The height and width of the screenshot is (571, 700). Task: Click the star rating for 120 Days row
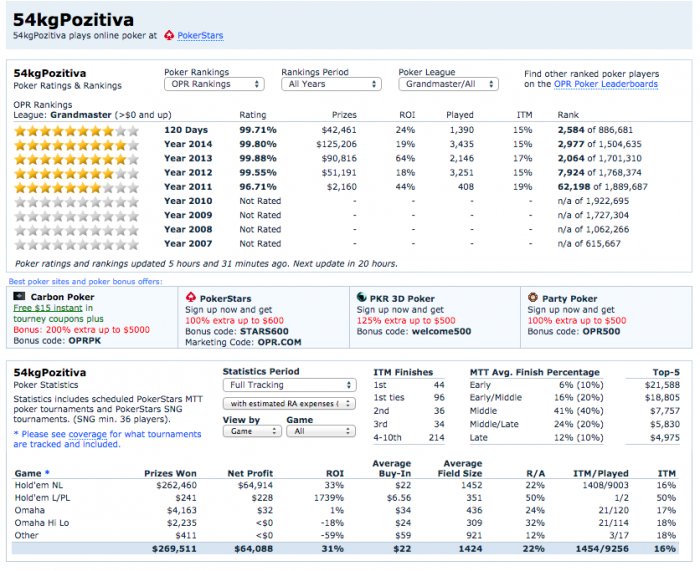point(77,131)
